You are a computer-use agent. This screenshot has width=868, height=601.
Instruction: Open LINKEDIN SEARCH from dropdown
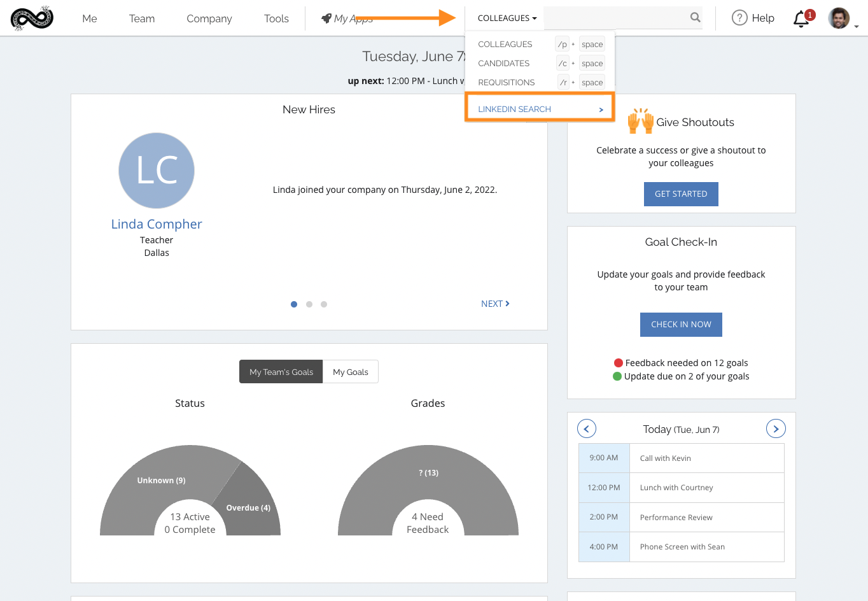pyautogui.click(x=540, y=109)
